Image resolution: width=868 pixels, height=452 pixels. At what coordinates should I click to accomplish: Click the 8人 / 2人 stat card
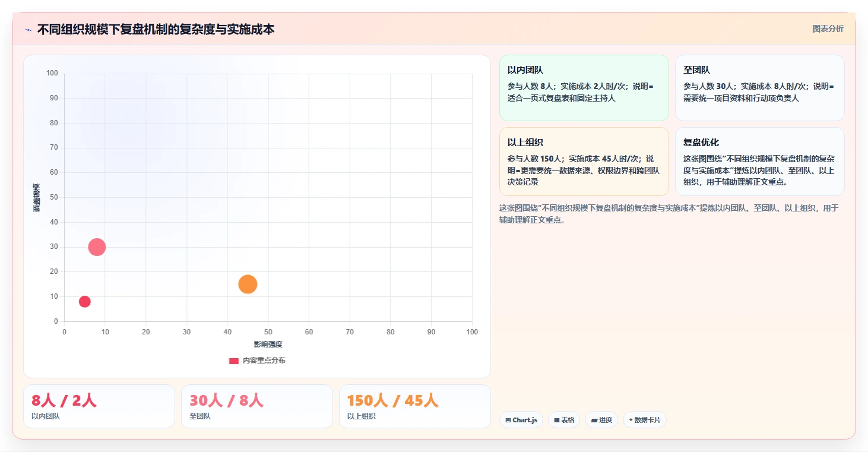coord(99,406)
